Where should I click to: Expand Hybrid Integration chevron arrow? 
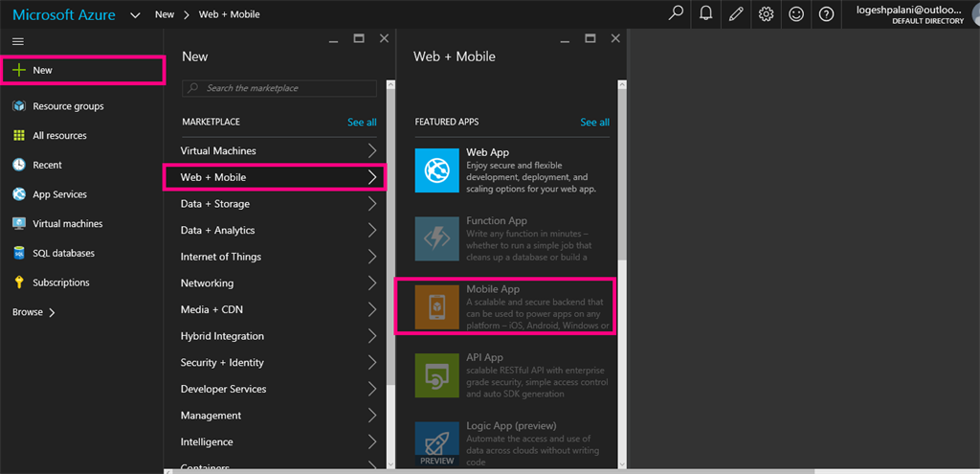pos(372,336)
